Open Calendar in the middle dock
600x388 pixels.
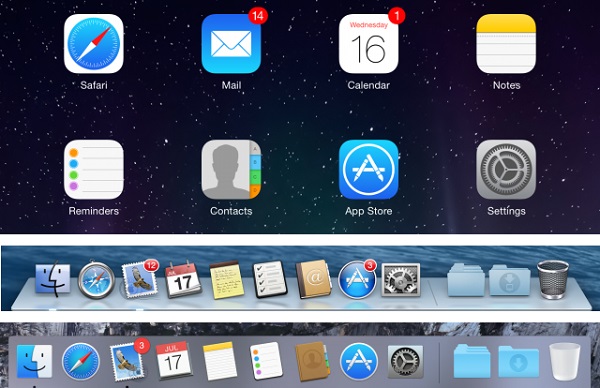tap(183, 279)
